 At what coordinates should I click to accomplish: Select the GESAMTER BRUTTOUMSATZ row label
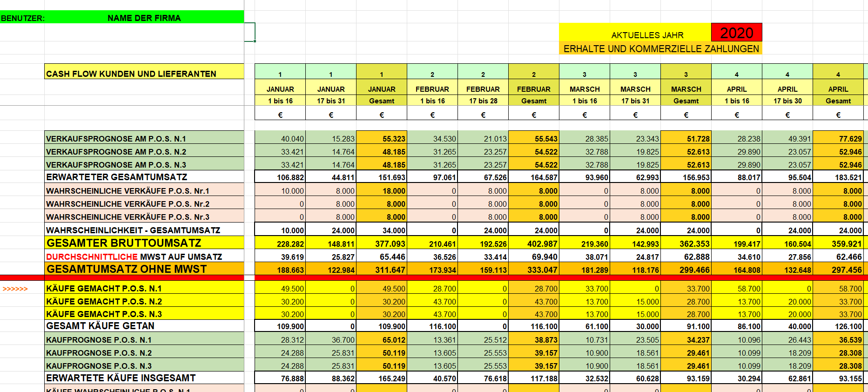[124, 243]
